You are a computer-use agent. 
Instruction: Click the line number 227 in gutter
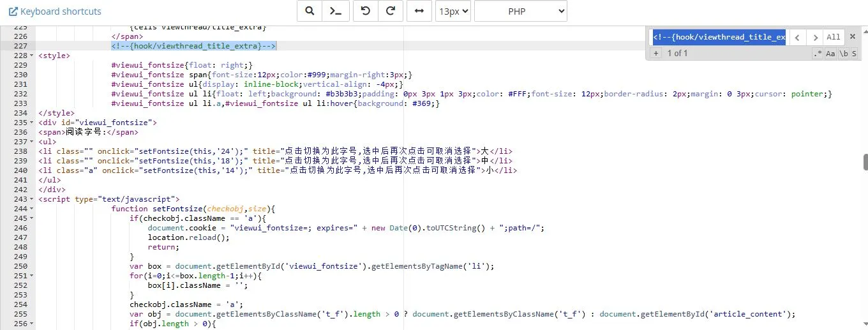(20, 46)
